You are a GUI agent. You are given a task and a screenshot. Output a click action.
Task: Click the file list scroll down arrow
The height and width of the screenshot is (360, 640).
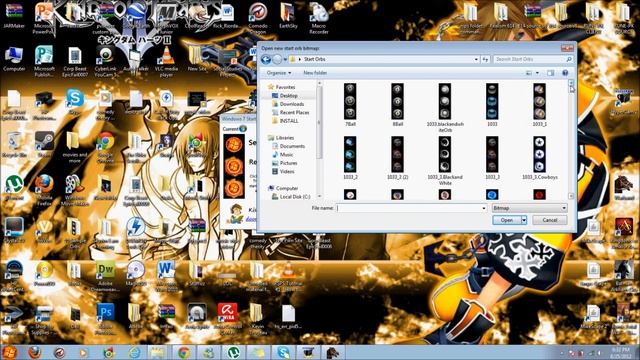point(571,196)
